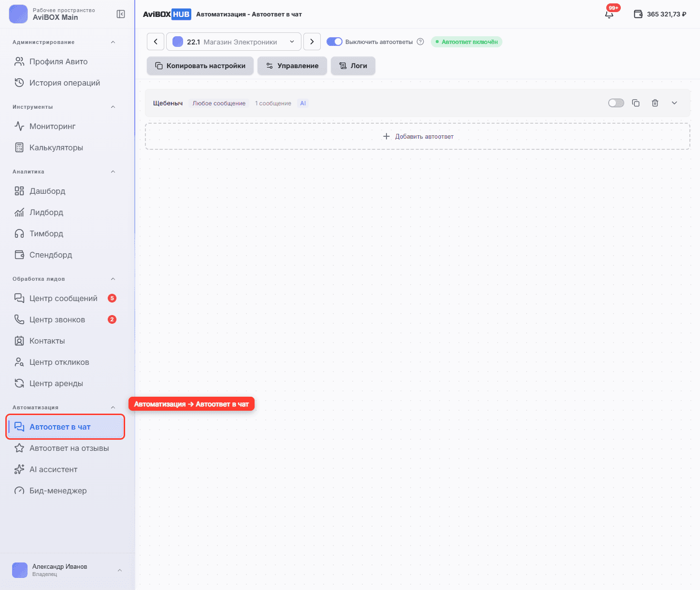
Task: Click the wallet balance icon
Action: 638,14
